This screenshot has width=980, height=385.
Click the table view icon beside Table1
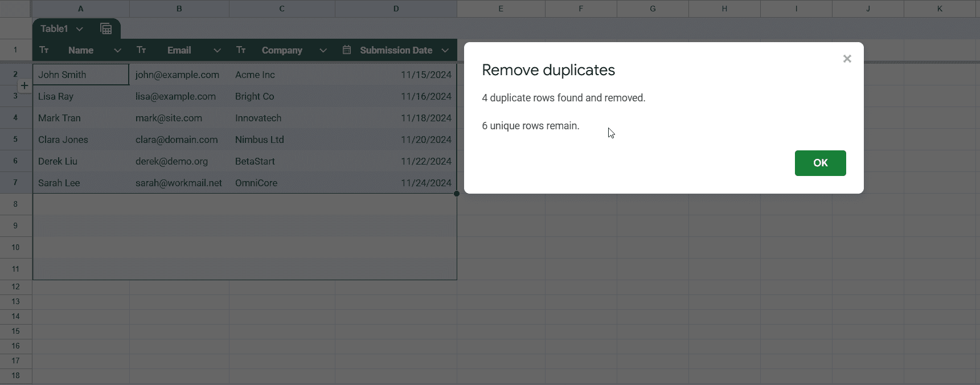(106, 29)
